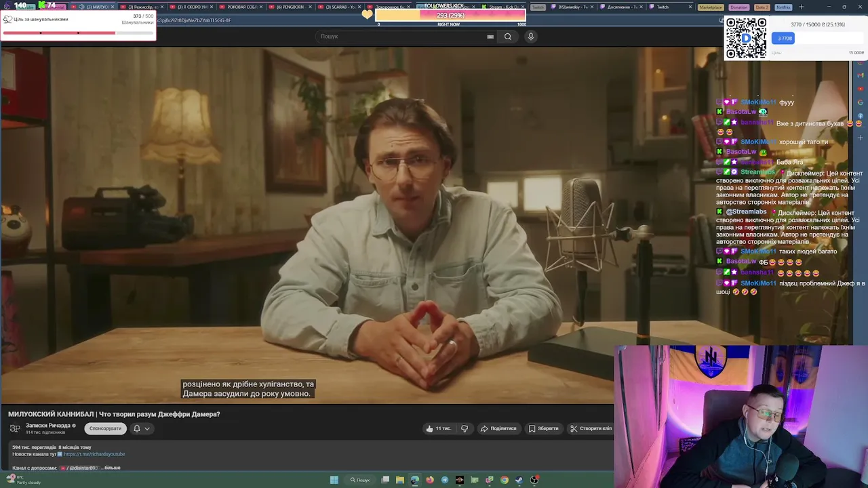Image resolution: width=868 pixels, height=488 pixels.
Task: Click Поділитися share button
Action: 498,428
